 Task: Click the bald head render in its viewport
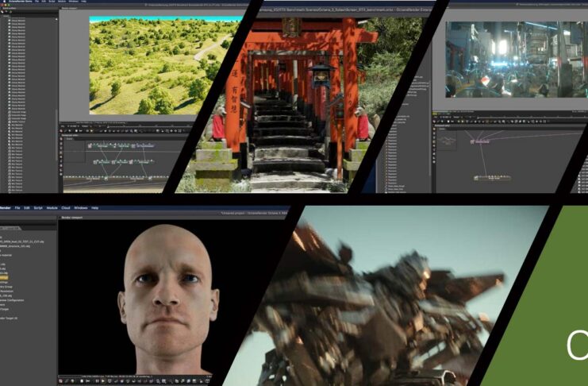(x=168, y=299)
